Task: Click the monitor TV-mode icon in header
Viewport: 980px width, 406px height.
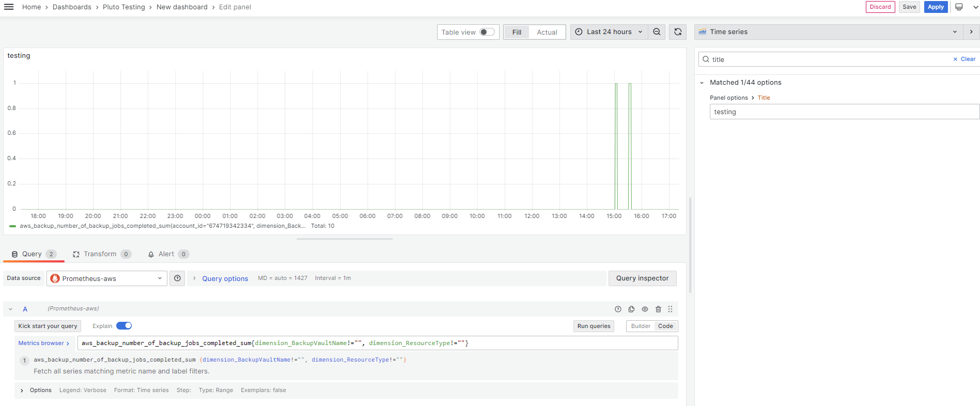Action: pos(959,7)
